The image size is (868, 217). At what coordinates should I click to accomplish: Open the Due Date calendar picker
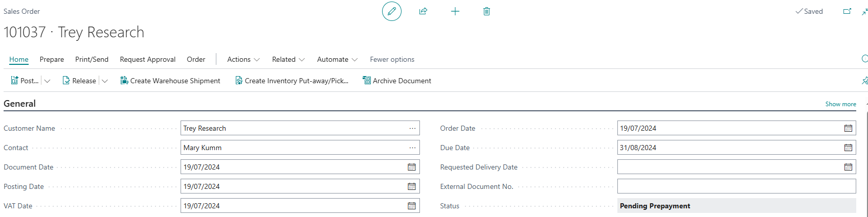848,148
